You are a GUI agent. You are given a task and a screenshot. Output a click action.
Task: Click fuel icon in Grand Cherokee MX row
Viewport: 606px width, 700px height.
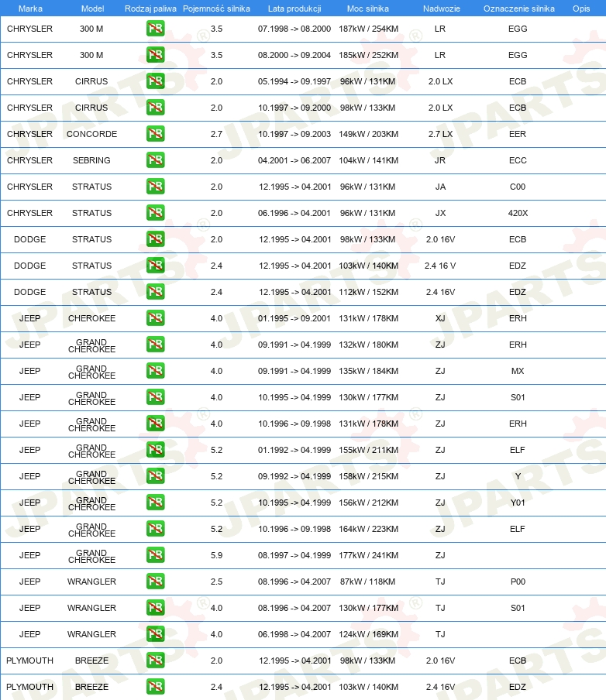[156, 371]
